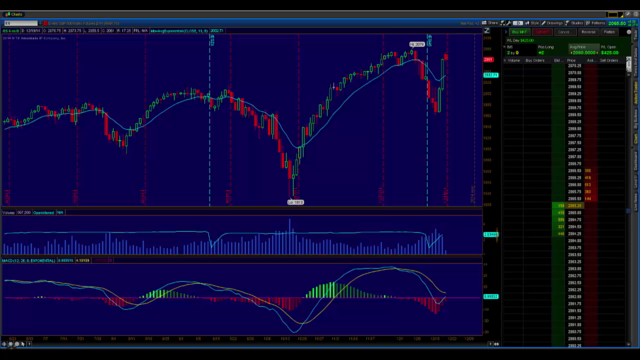This screenshot has width=640, height=360.
Task: Click the Pos Long +2 value
Action: tap(541, 53)
